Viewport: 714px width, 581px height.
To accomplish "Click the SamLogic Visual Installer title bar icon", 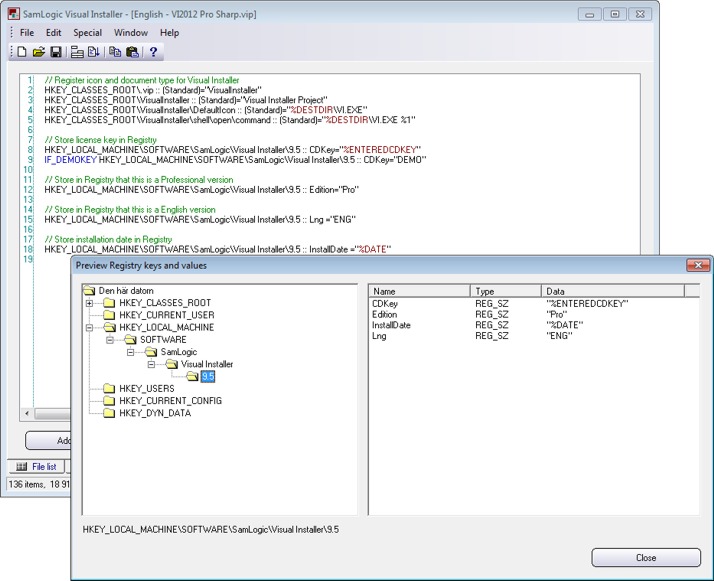I will (x=14, y=14).
